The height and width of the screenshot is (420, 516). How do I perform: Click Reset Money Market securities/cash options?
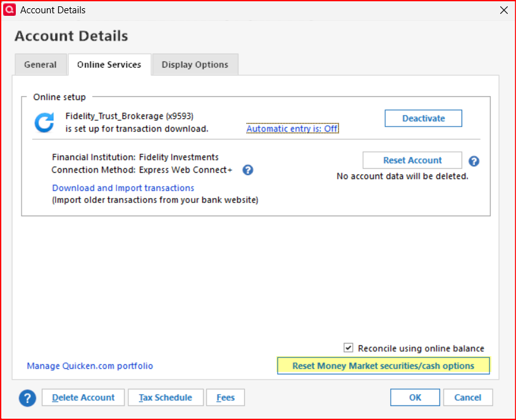pyautogui.click(x=383, y=366)
